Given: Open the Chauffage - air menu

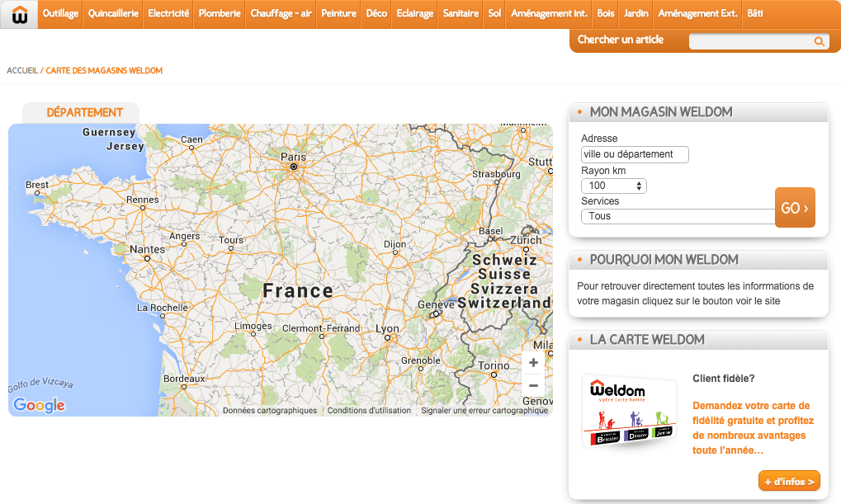Looking at the screenshot, I should pos(281,13).
